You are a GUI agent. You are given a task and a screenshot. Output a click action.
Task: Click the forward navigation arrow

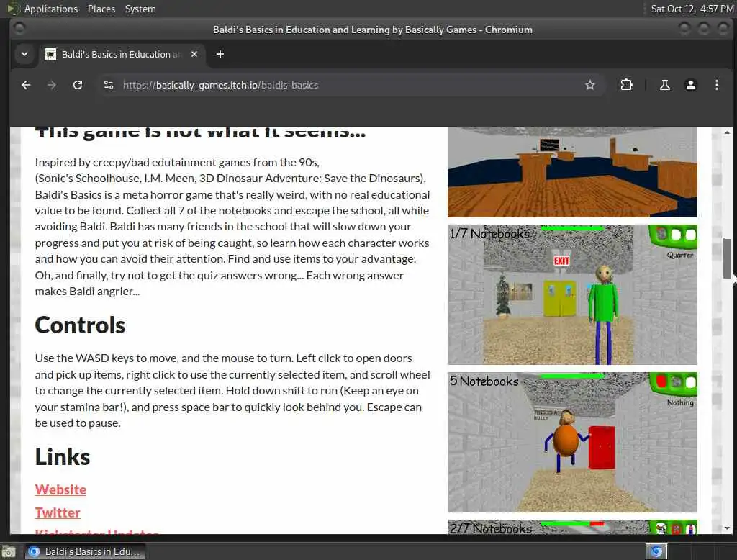click(x=52, y=85)
